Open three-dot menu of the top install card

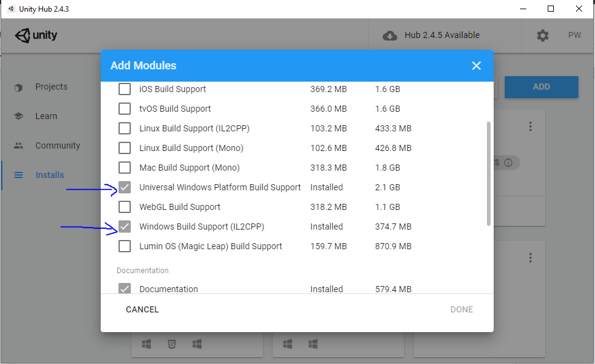[531, 126]
